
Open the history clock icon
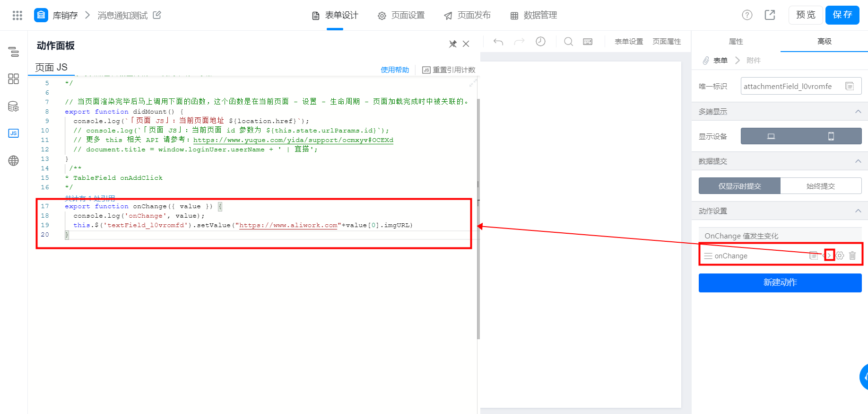(540, 42)
